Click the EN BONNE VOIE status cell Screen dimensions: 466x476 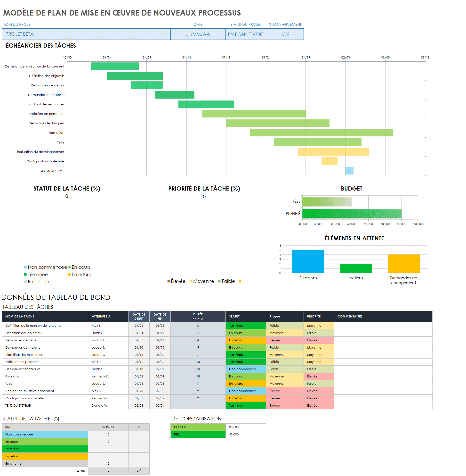[x=245, y=34]
